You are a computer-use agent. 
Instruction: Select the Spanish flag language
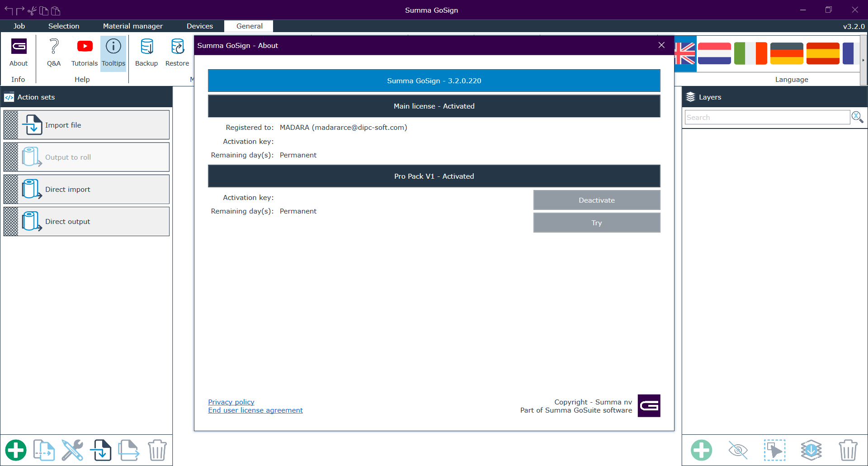click(823, 53)
